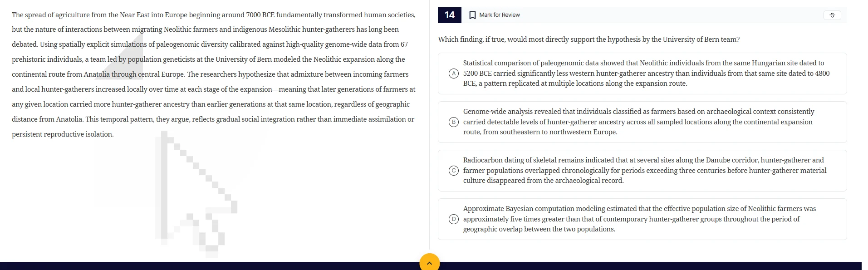
Task: Click the question number 14 badge
Action: click(449, 15)
